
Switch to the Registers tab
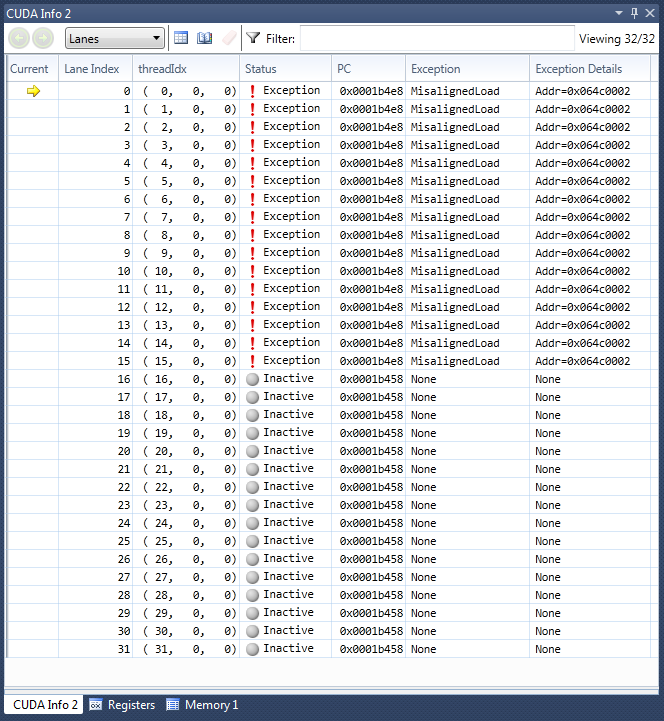click(x=122, y=705)
